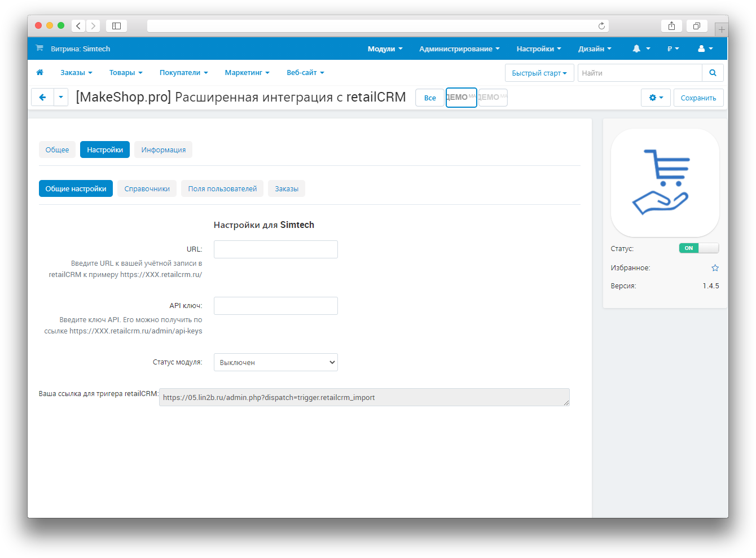
Task: Focus the API ключ input field
Action: [x=275, y=306]
